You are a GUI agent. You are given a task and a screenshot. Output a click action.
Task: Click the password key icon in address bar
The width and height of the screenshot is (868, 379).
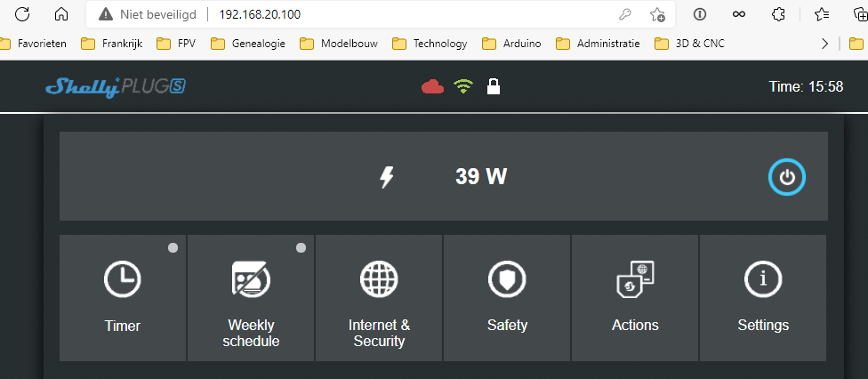coord(625,14)
